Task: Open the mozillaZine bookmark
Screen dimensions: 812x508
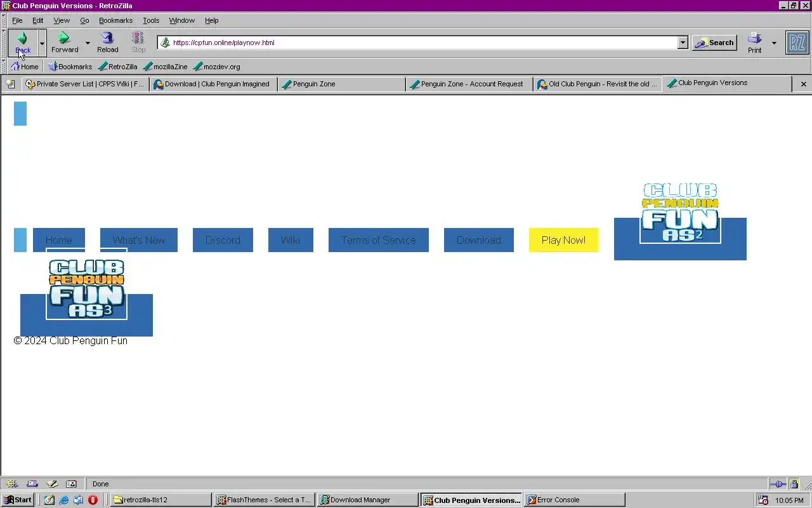Action: pyautogui.click(x=166, y=66)
